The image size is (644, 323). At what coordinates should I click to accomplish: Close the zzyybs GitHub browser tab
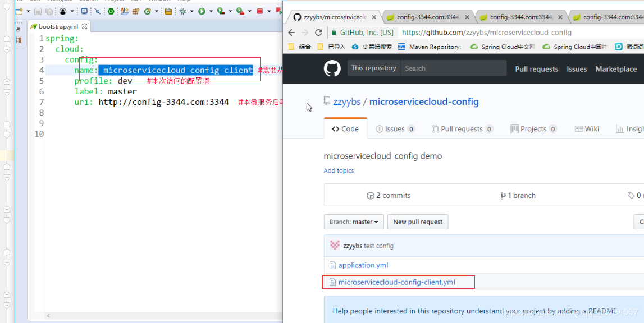pyautogui.click(x=374, y=17)
